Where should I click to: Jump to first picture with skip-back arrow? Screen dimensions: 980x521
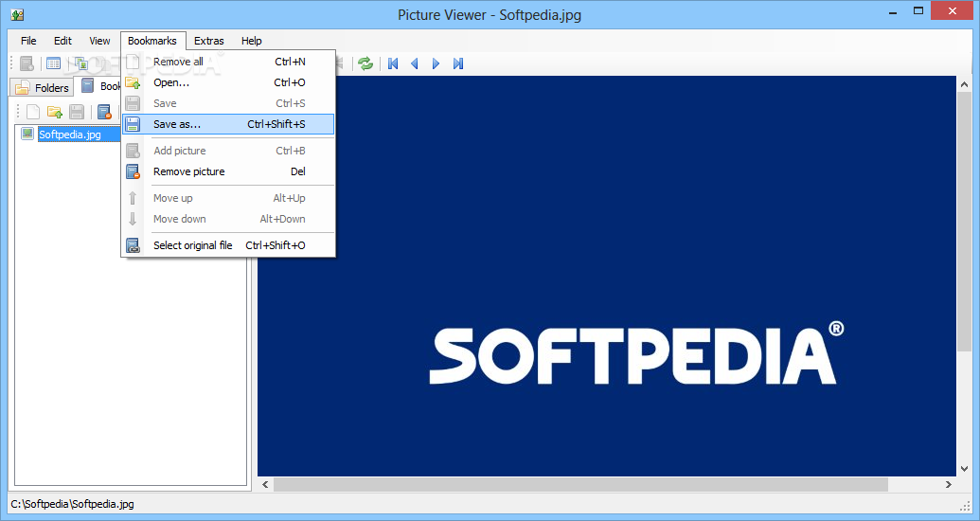[393, 63]
